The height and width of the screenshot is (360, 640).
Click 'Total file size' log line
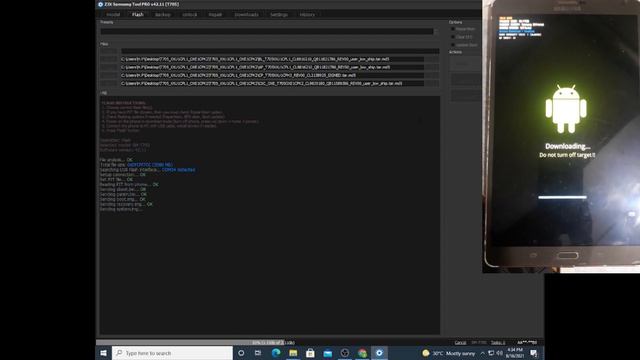(136, 164)
